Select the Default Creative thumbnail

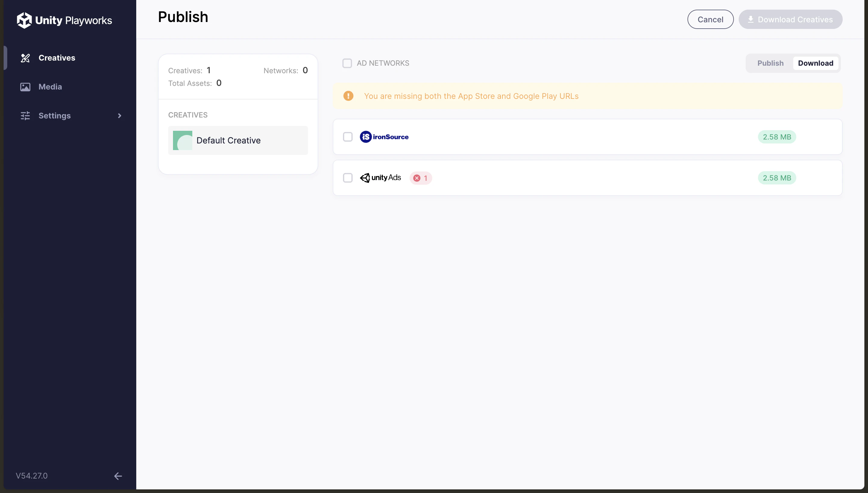click(182, 140)
